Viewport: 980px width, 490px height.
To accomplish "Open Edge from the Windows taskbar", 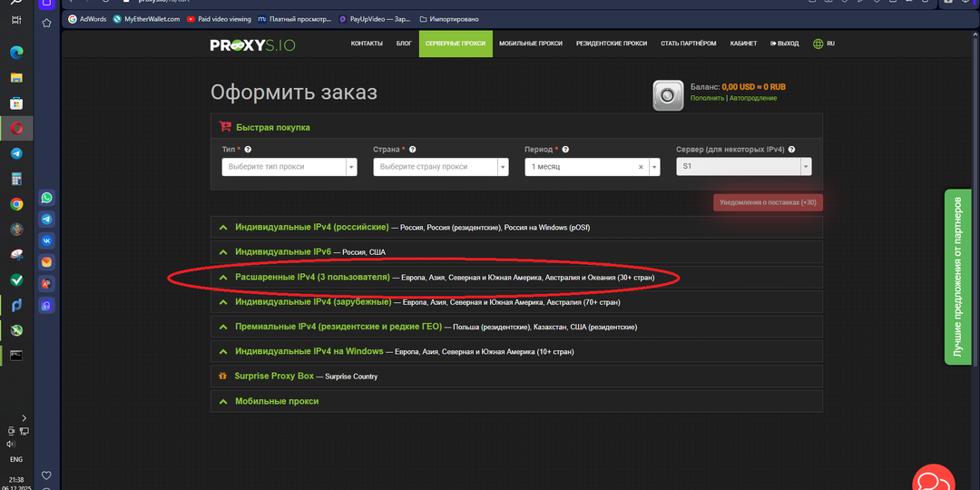I will pyautogui.click(x=16, y=53).
